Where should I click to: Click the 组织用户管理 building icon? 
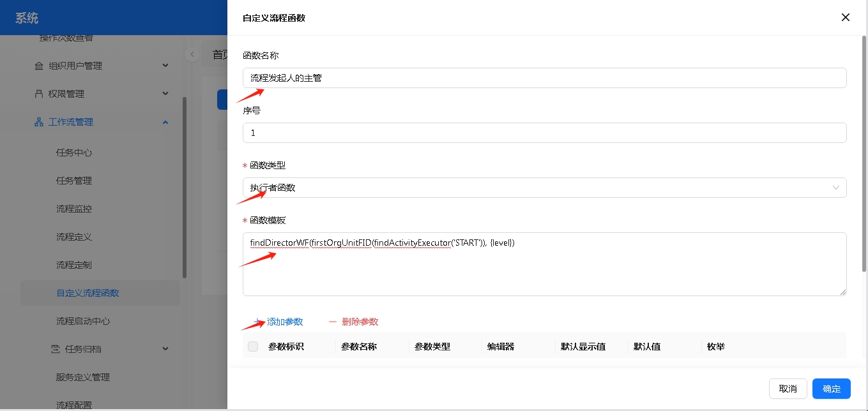[x=38, y=66]
